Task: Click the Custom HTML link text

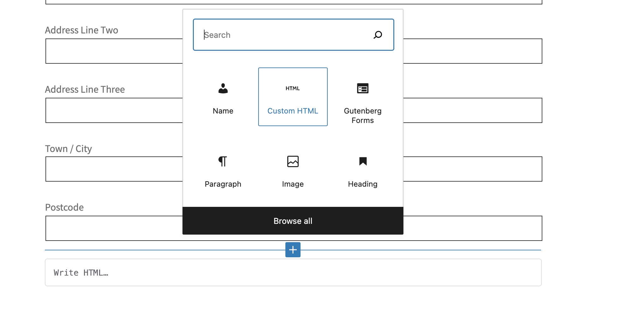Action: 293,111
